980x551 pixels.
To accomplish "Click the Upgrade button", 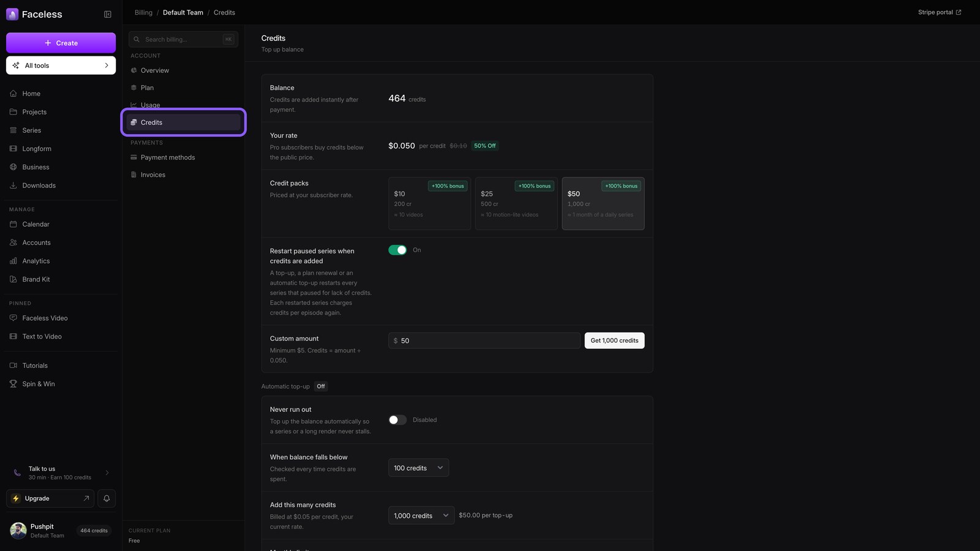I will (x=50, y=498).
